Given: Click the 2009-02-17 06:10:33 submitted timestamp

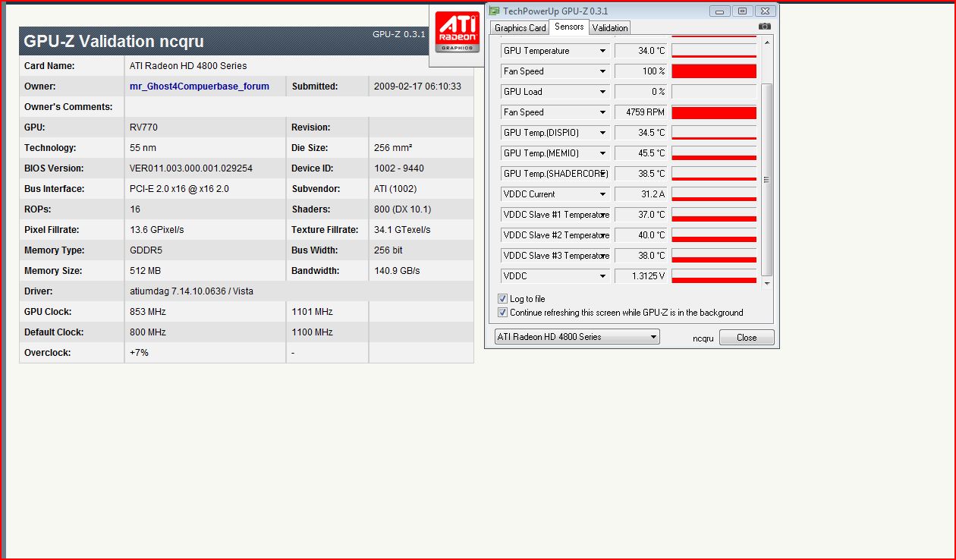Looking at the screenshot, I should click(417, 87).
